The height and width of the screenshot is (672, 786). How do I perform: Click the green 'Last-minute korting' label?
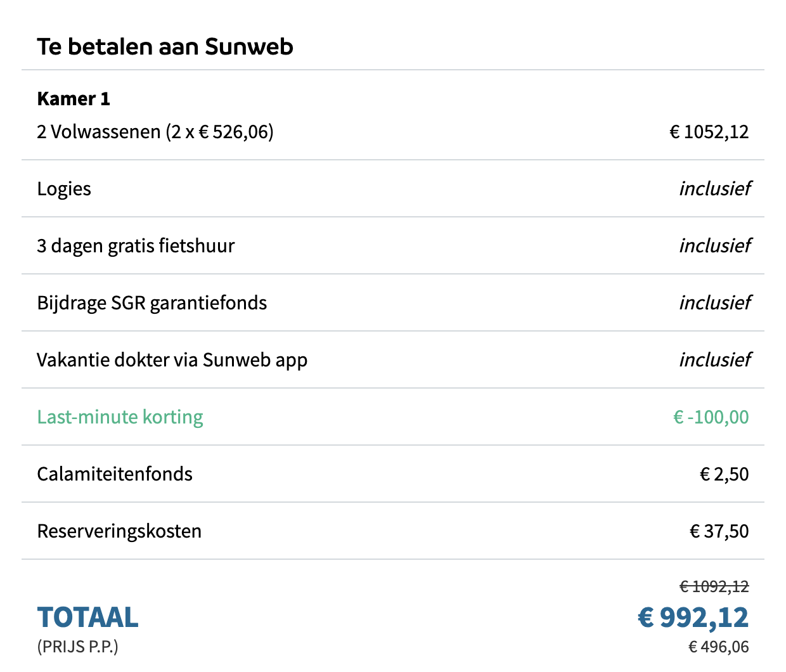(x=120, y=417)
